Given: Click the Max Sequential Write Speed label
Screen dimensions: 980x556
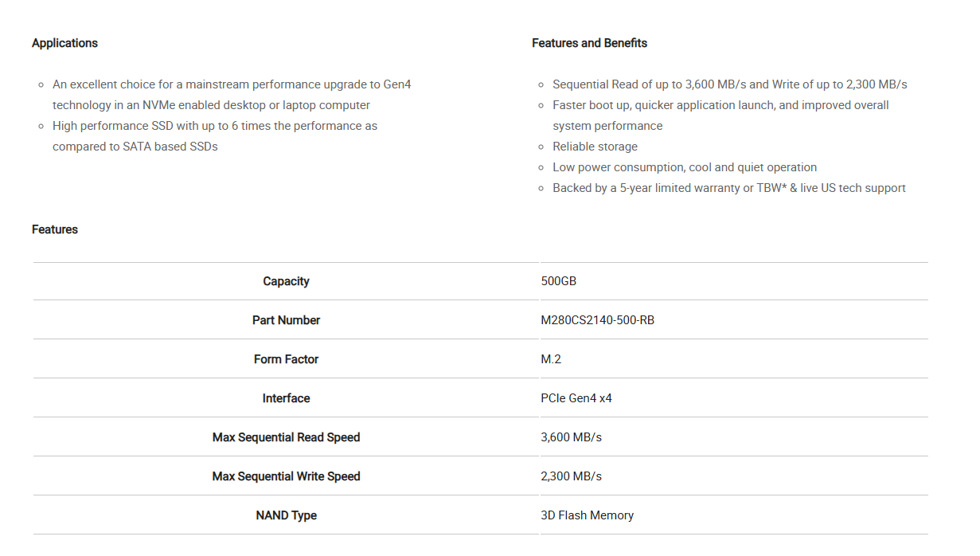Looking at the screenshot, I should (286, 476).
